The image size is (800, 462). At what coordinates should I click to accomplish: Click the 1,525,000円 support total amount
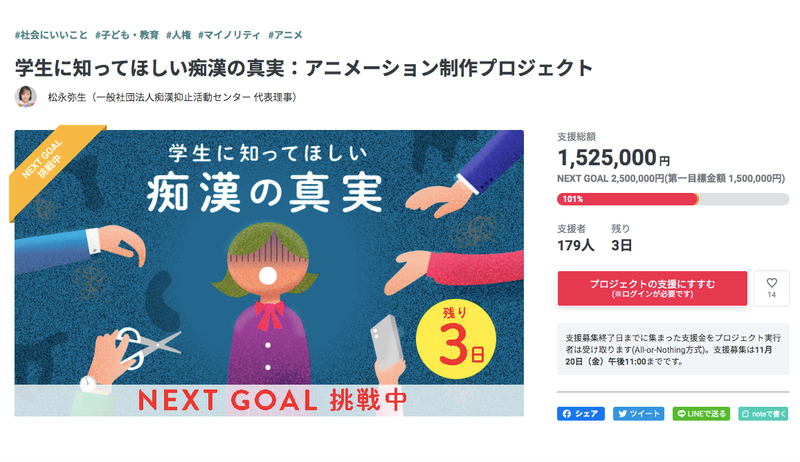pos(613,158)
